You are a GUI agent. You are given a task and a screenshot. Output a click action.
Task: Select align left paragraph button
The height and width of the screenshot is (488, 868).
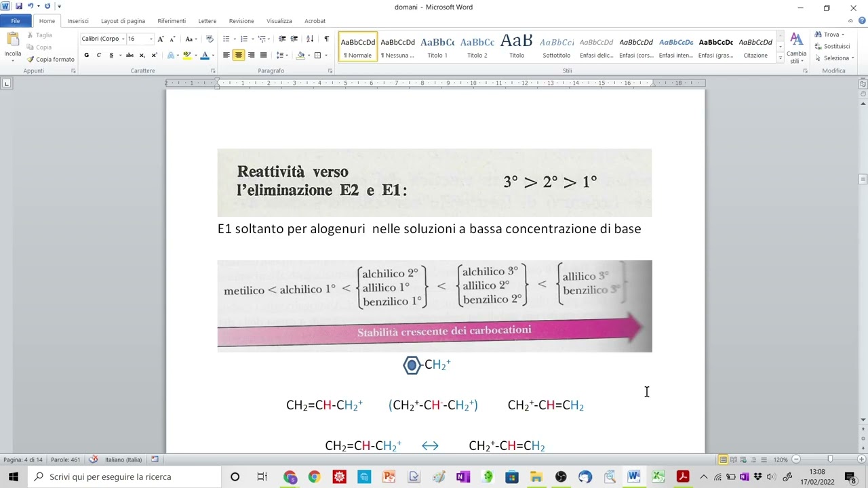[226, 55]
